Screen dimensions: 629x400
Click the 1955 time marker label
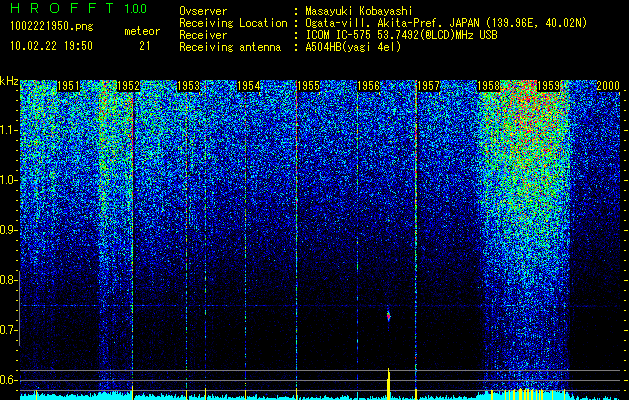click(x=308, y=86)
